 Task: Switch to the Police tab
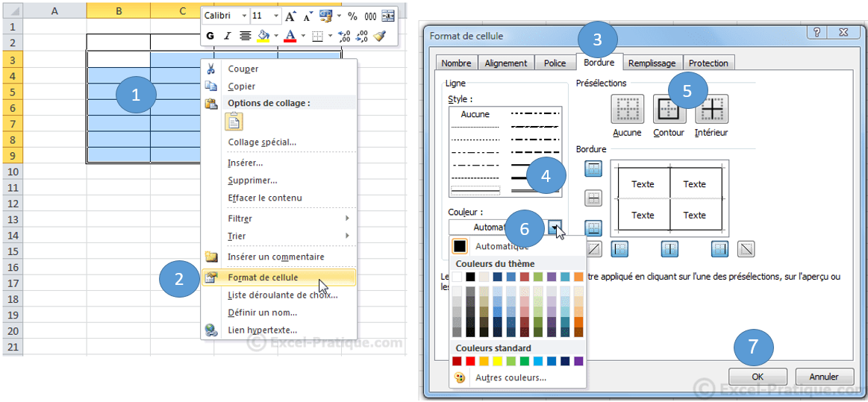555,63
